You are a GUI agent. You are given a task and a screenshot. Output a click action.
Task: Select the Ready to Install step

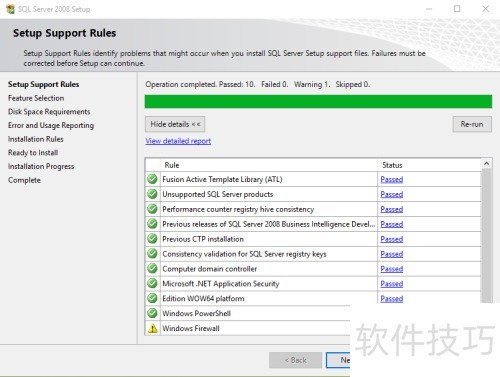click(x=33, y=153)
